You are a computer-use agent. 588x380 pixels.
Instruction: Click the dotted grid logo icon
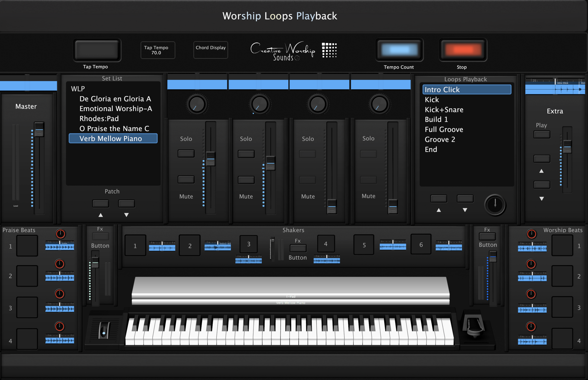pos(329,50)
